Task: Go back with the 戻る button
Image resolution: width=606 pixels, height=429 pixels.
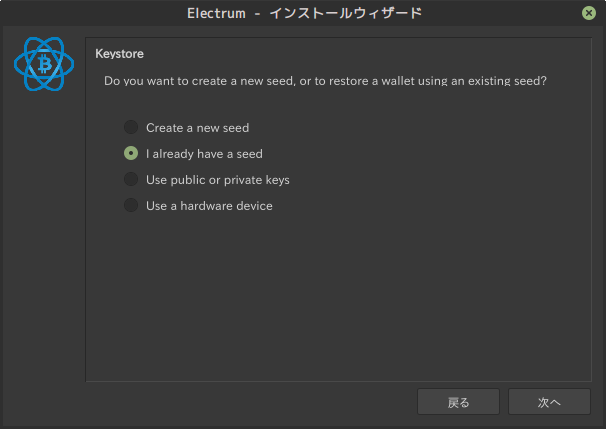Action: coord(458,402)
